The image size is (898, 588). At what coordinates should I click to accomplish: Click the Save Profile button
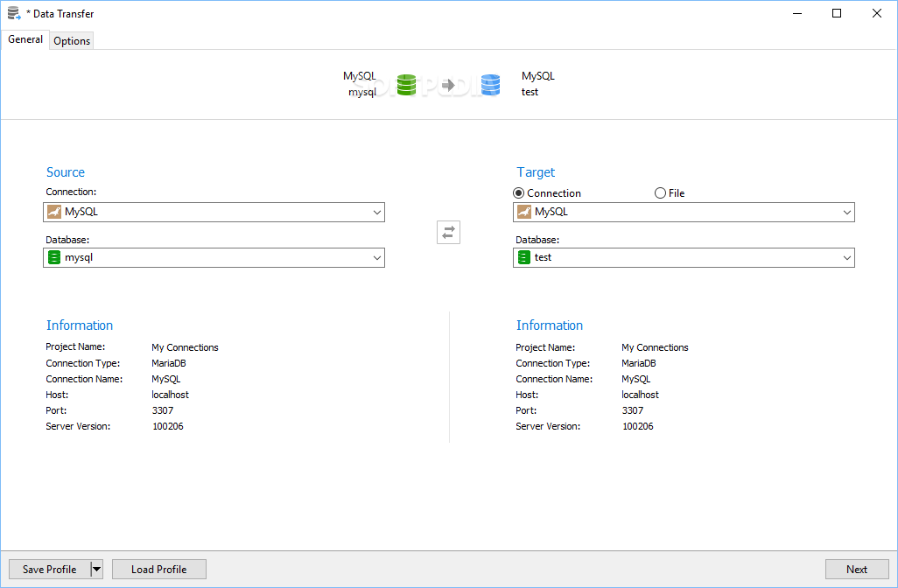pyautogui.click(x=49, y=569)
